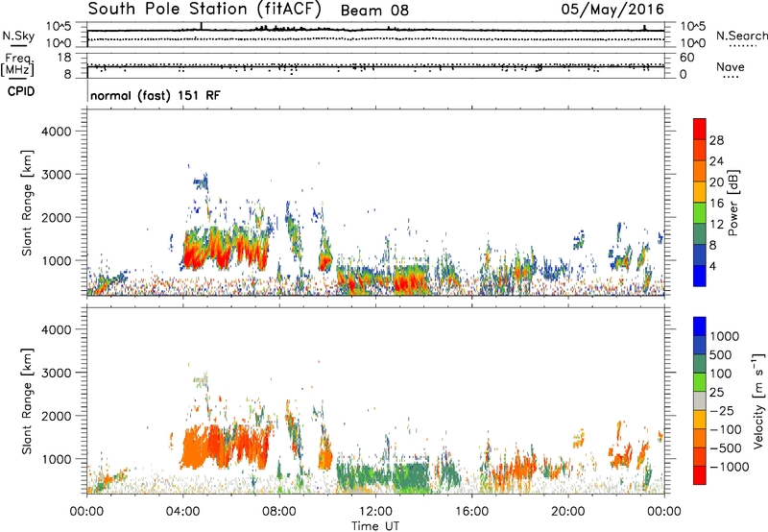Image resolution: width=768 pixels, height=532 pixels.
Task: Click the green 100 m/s segment of Velocity colorbar
Action: tap(700, 381)
